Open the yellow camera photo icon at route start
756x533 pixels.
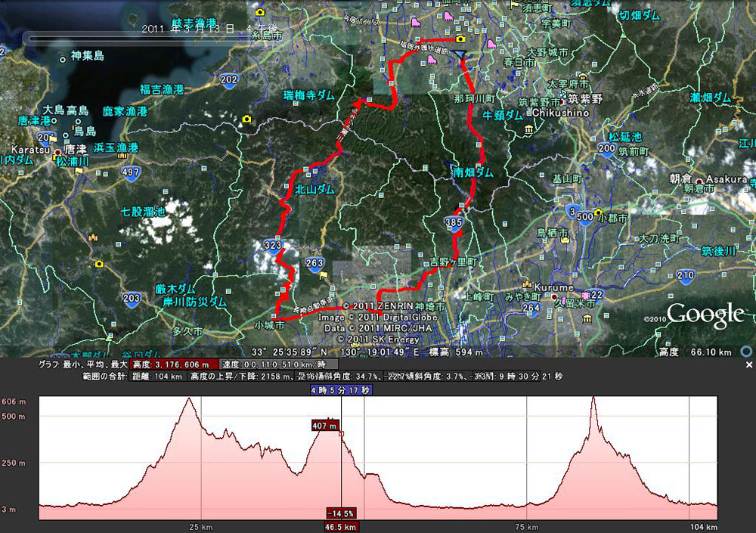(460, 39)
